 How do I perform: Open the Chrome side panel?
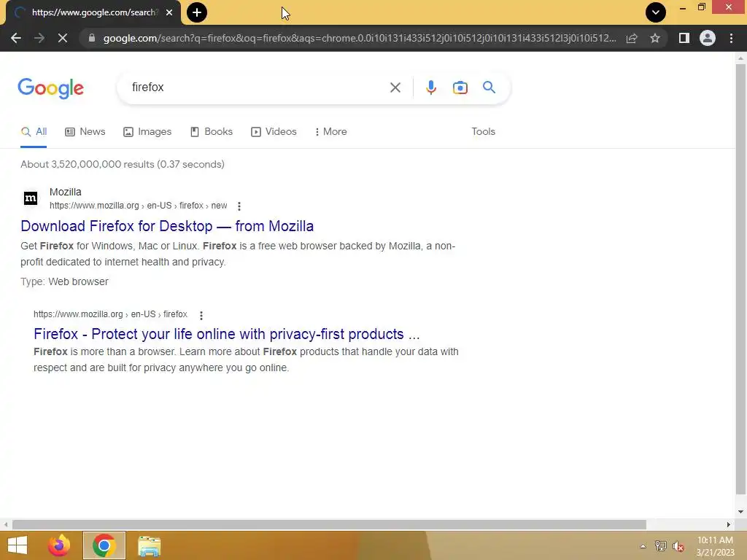[x=684, y=38]
